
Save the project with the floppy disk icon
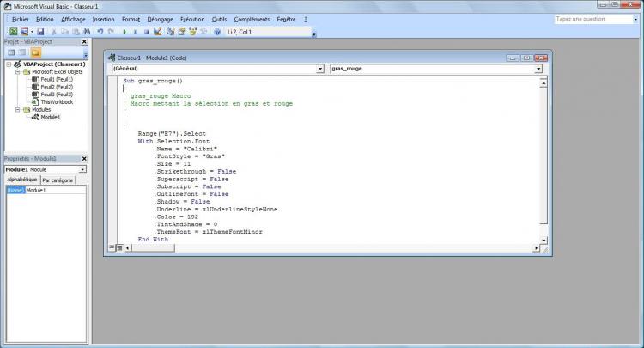(x=39, y=32)
